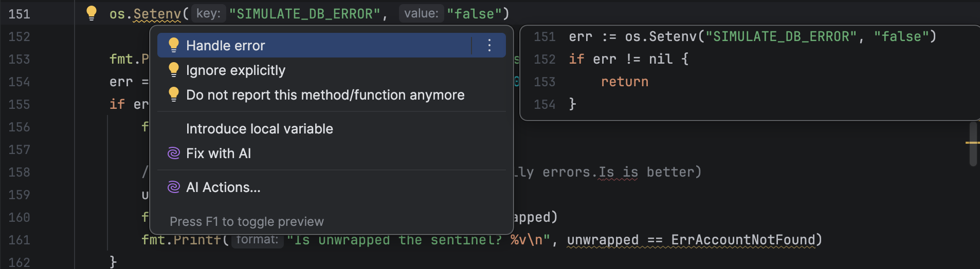Viewport: 980px width, 269px height.
Task: Choose Ignore explicitly from the popup
Action: 235,70
